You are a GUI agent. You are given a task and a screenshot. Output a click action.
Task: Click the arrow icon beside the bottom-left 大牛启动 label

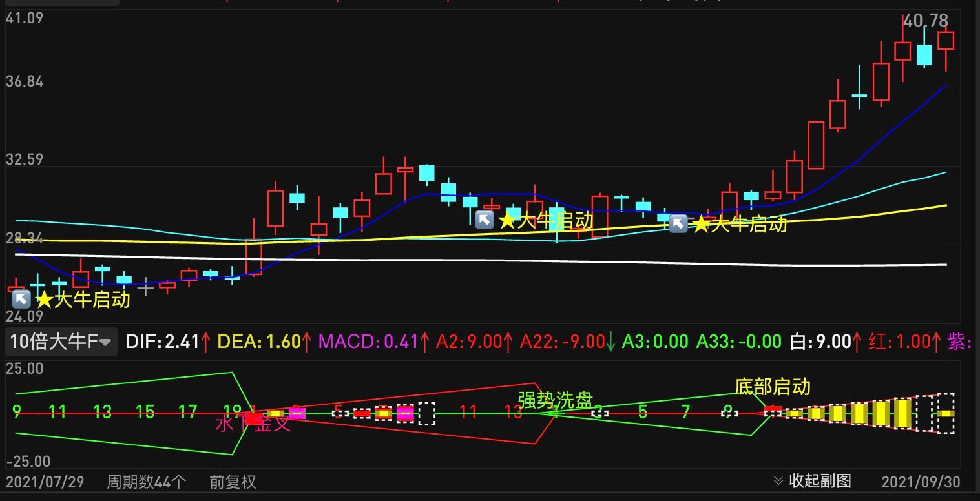[x=21, y=300]
